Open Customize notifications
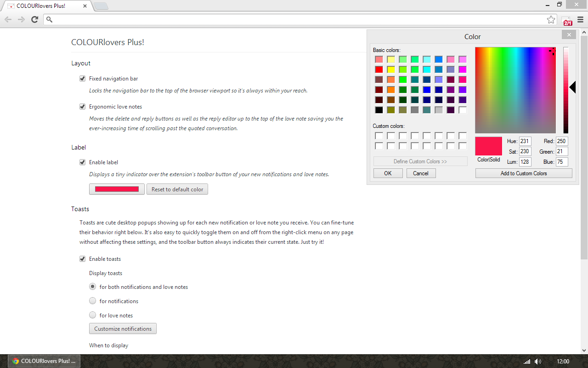588x368 pixels. coord(123,328)
